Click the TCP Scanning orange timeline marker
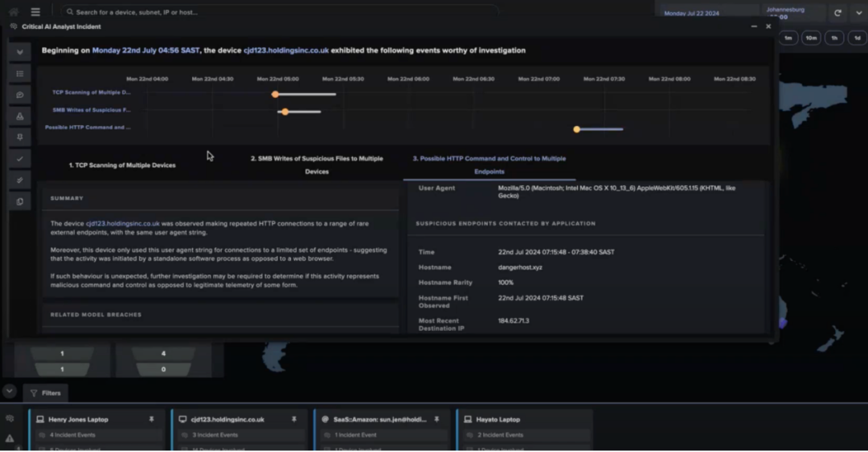Viewport: 868px width, 452px height. point(275,95)
